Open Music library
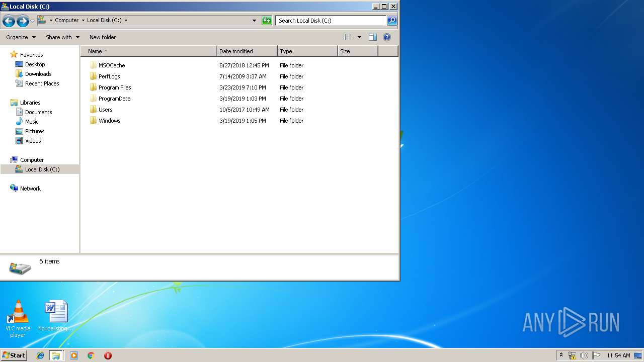 pos(32,122)
